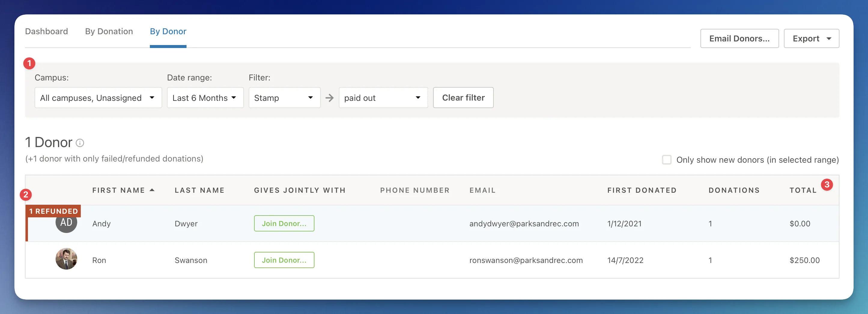
Task: Click Join Donor for Ron Swanson
Action: (284, 260)
